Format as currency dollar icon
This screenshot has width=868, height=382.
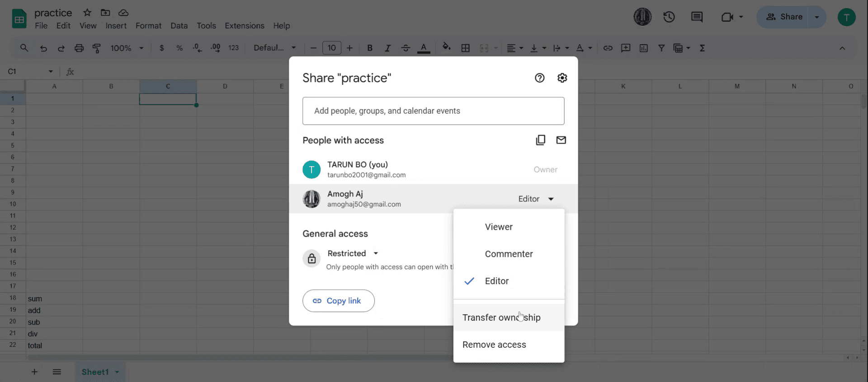[162, 48]
